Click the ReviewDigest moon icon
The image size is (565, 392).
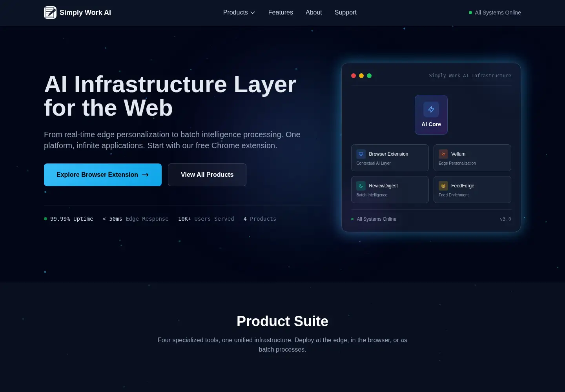pos(361,186)
